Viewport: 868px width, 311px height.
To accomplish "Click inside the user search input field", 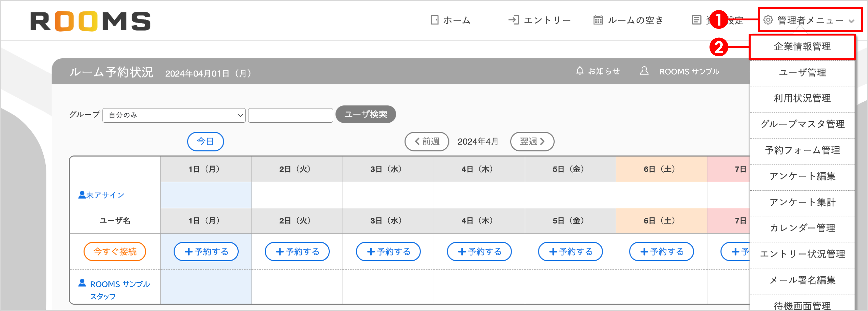I will click(290, 115).
